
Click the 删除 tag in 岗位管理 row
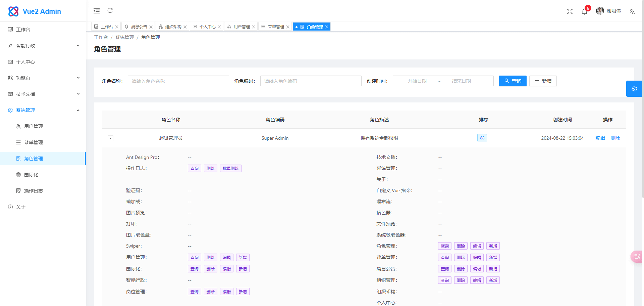click(211, 292)
